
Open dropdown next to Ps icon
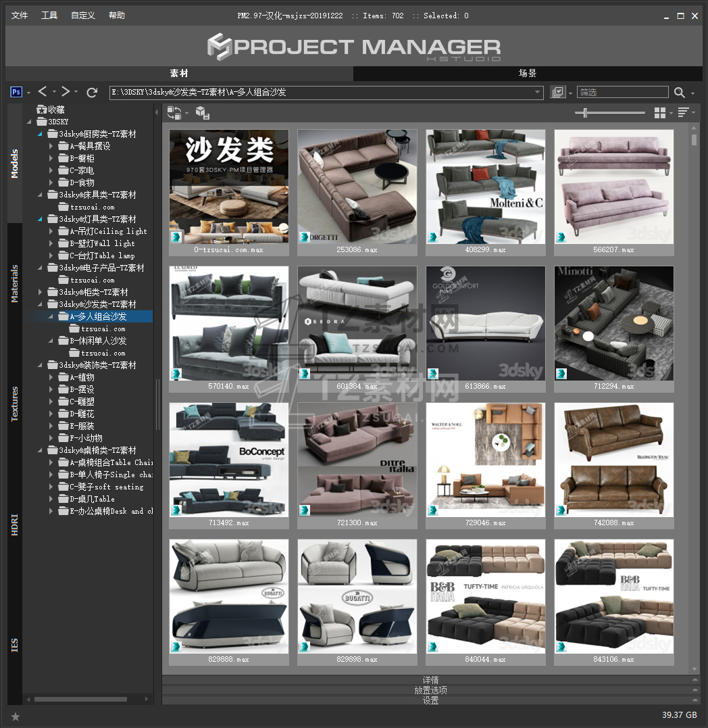pyautogui.click(x=28, y=93)
